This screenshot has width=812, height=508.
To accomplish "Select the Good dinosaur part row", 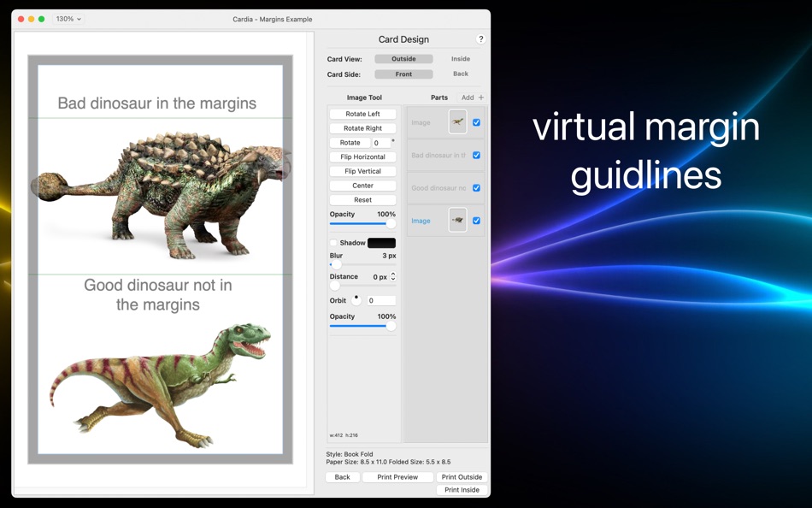I will click(446, 187).
